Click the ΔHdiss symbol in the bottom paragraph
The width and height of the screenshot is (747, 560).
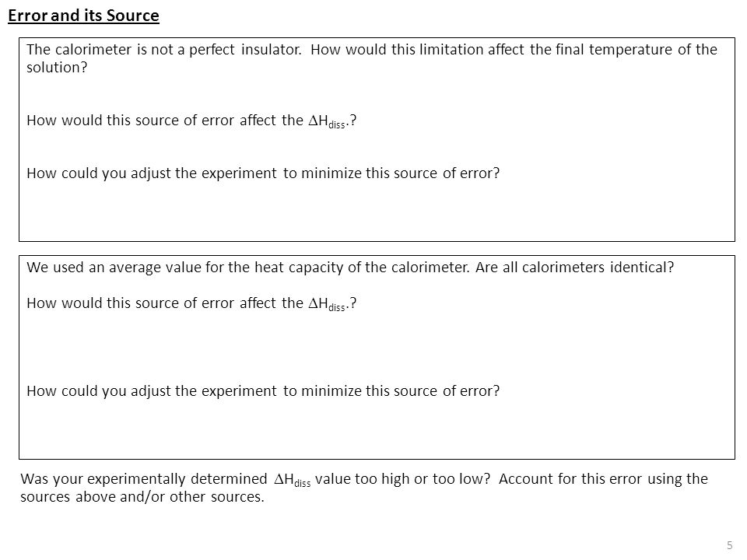click(292, 480)
